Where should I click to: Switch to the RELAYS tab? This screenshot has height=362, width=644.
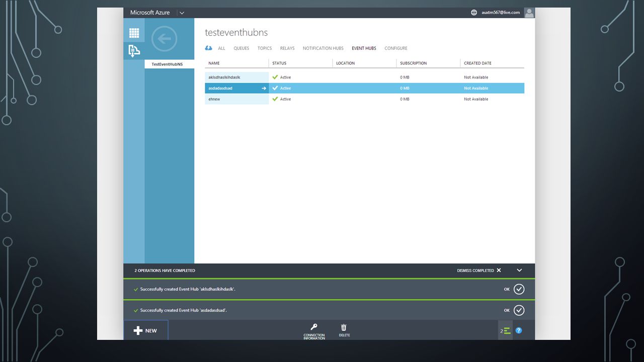pyautogui.click(x=287, y=48)
